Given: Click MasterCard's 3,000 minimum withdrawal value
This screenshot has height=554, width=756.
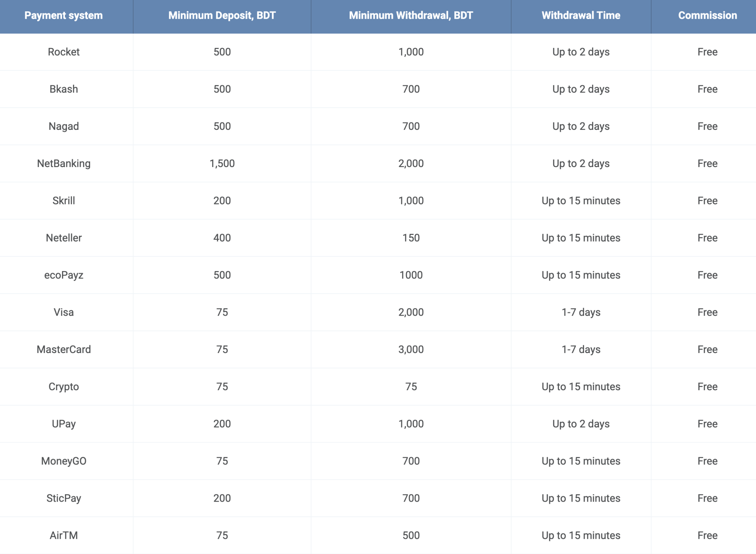Looking at the screenshot, I should (411, 349).
